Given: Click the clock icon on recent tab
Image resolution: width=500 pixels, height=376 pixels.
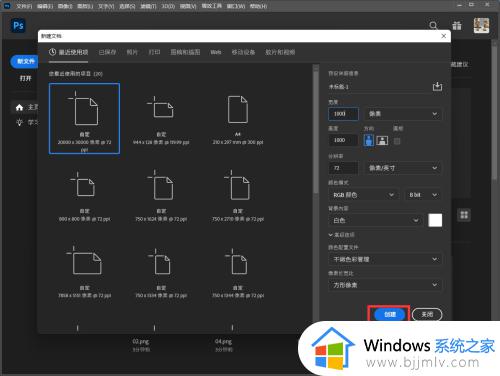Looking at the screenshot, I should pos(52,52).
